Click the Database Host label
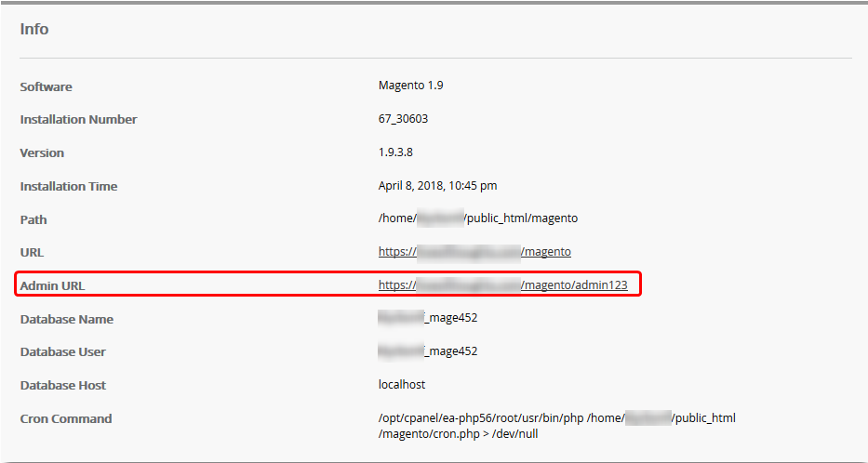The width and height of the screenshot is (868, 463). point(63,386)
